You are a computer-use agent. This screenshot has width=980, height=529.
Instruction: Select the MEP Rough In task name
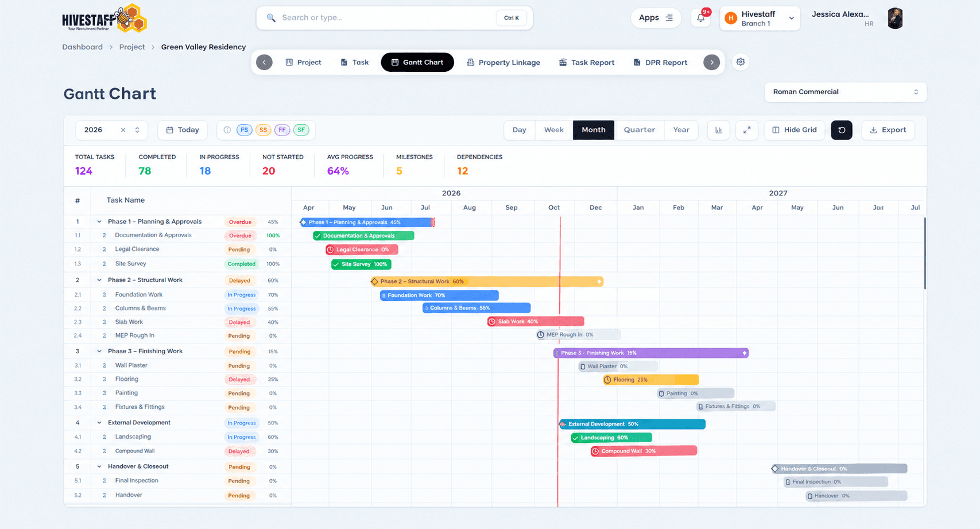click(134, 335)
